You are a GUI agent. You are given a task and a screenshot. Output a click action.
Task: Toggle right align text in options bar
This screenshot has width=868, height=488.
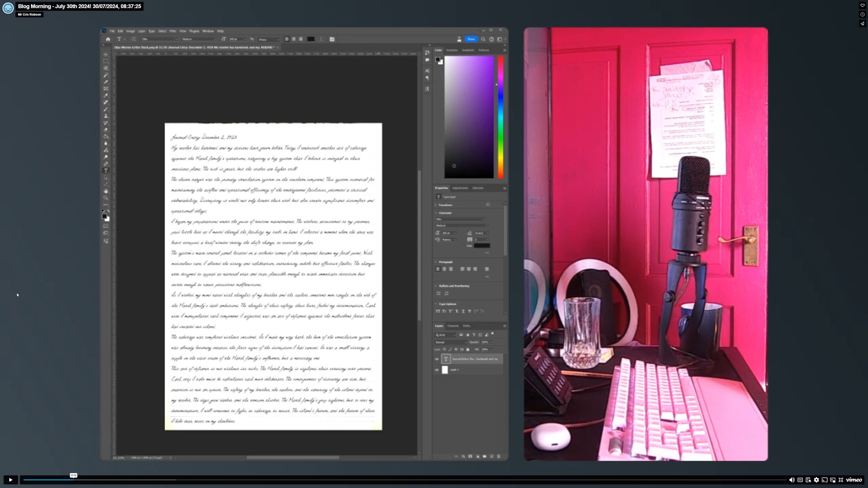point(301,39)
